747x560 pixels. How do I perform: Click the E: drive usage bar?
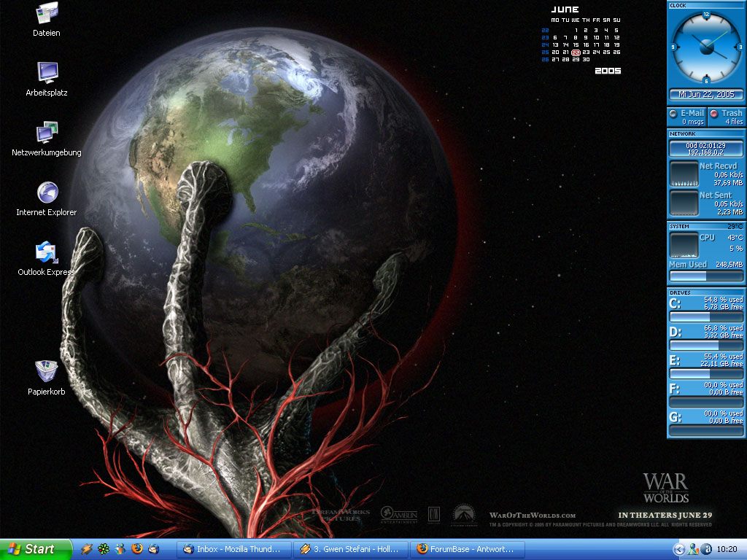706,374
